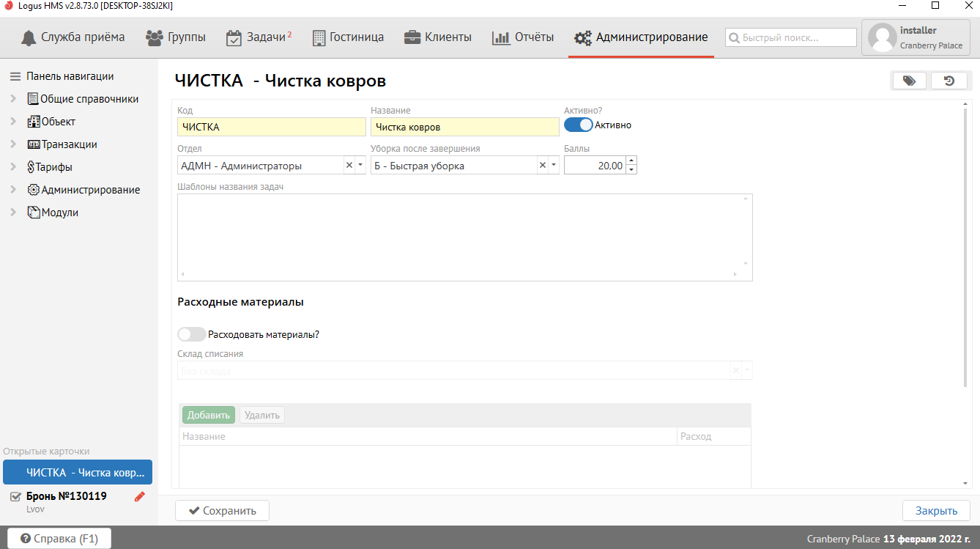Clear the Отдел field with its X
Screen dimensions: 980x549
pos(349,166)
